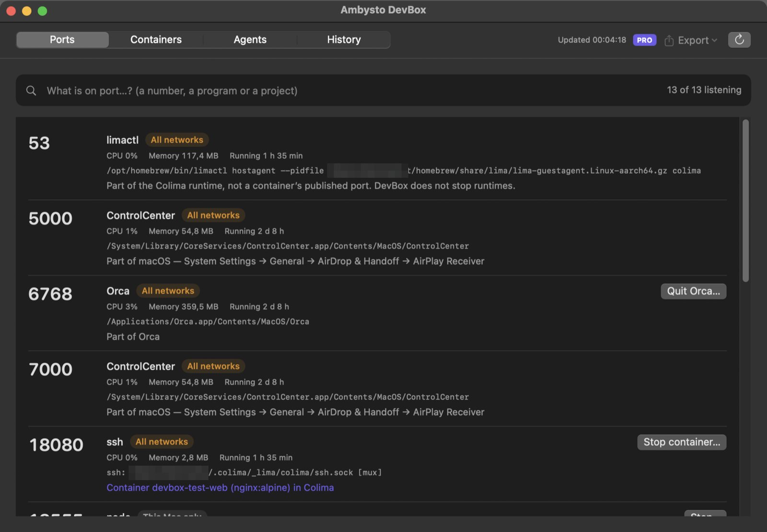Open the devbox-test-web container link
This screenshot has width=767, height=532.
coord(220,487)
